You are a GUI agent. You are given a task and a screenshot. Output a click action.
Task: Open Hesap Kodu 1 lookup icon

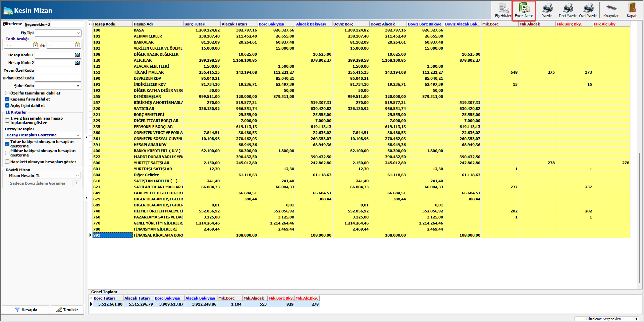tap(78, 55)
